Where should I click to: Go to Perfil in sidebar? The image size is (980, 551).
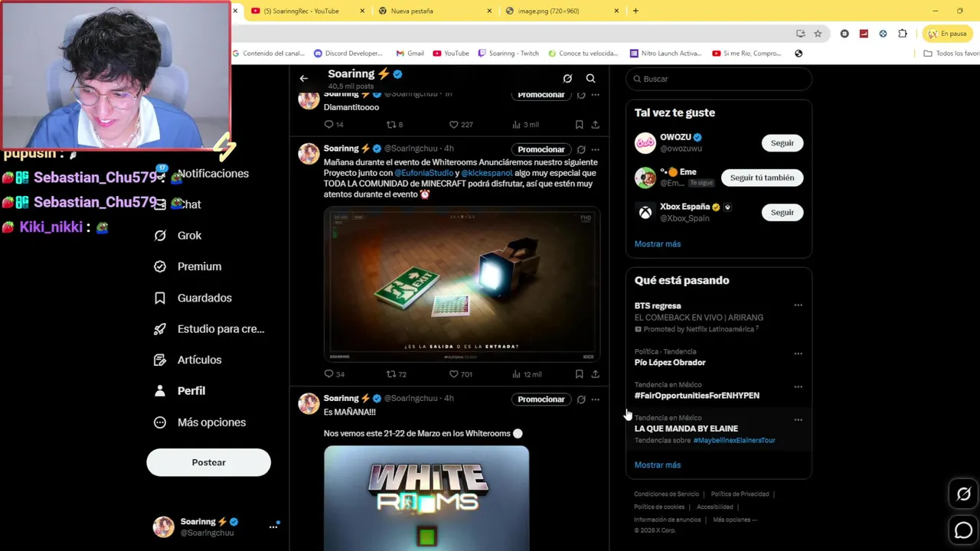(x=180, y=391)
